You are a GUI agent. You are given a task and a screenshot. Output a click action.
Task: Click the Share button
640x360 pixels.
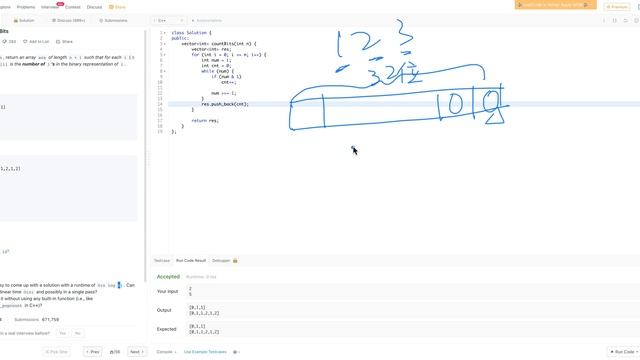pos(64,42)
